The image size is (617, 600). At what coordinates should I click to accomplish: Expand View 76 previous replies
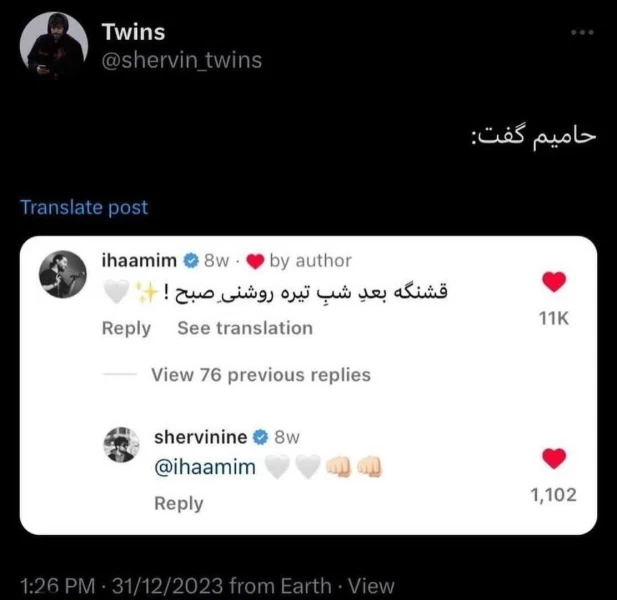[x=261, y=375]
